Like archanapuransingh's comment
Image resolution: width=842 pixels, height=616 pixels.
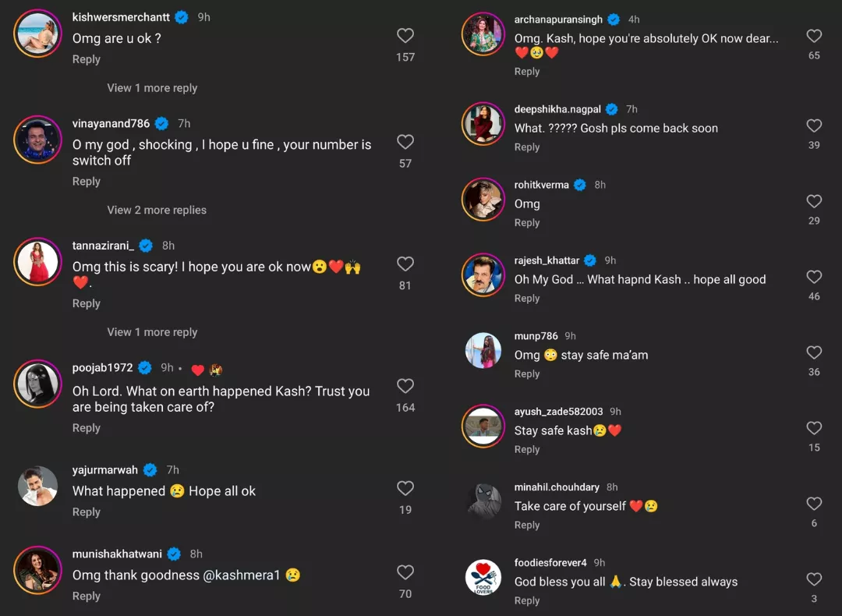pyautogui.click(x=814, y=36)
